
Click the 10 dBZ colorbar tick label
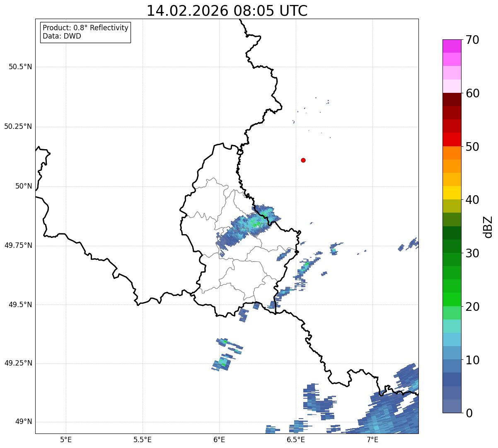tap(472, 360)
